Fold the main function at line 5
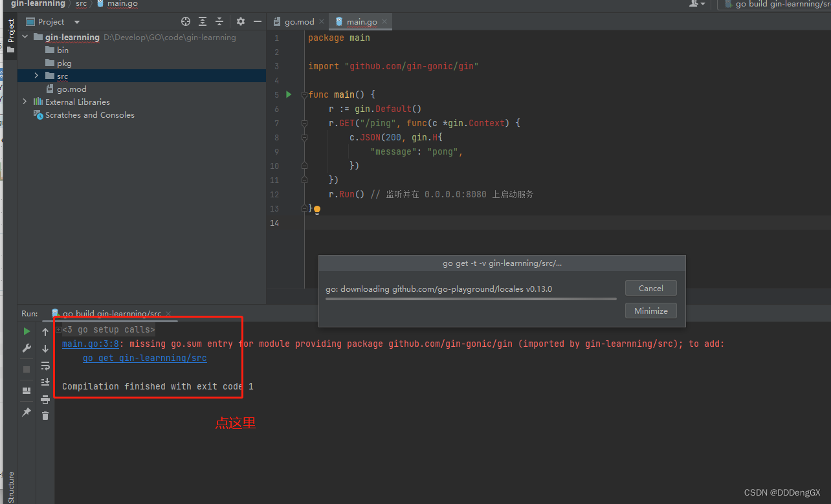 click(304, 94)
